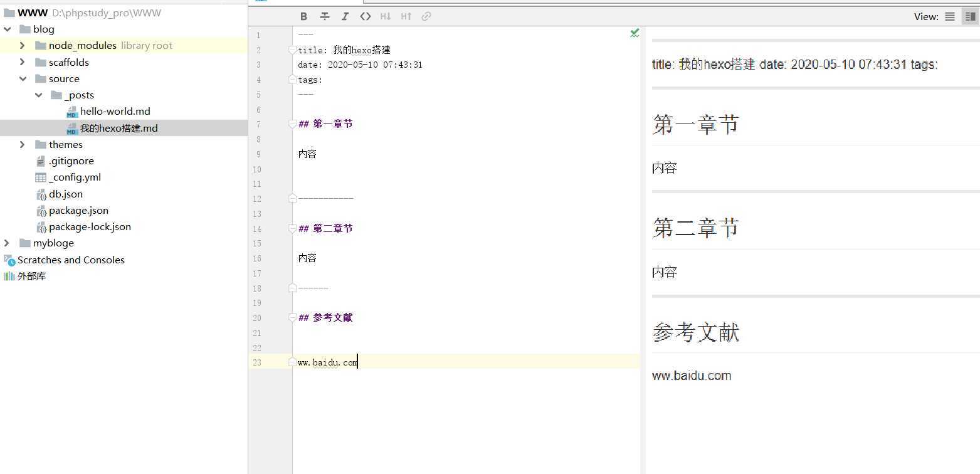Click the scaffolds folder icon
The width and height of the screenshot is (980, 474).
(41, 62)
